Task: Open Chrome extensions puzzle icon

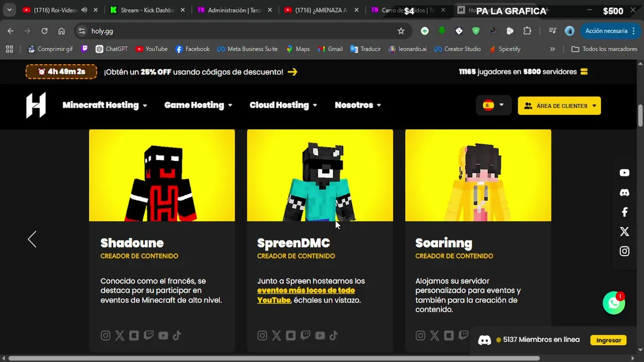Action: click(527, 31)
